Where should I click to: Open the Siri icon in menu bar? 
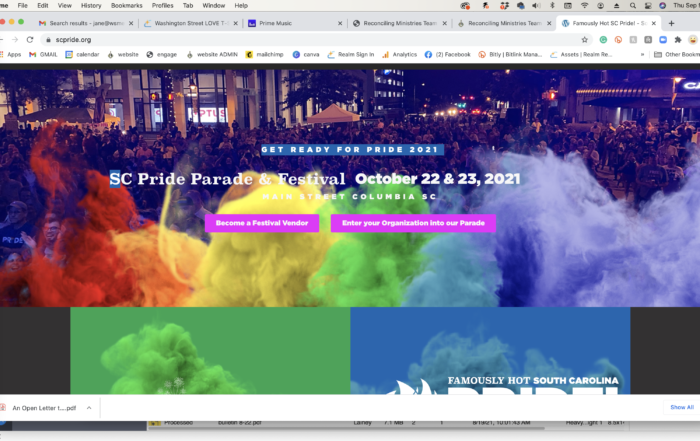(x=662, y=6)
